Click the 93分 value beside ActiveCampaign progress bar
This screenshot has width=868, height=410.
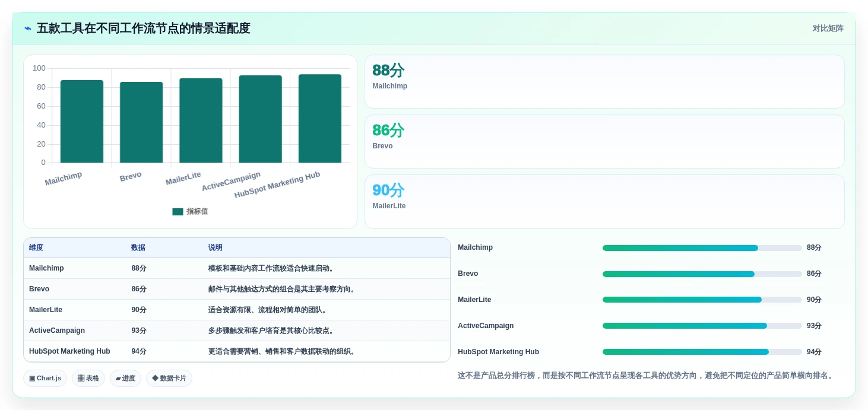814,326
